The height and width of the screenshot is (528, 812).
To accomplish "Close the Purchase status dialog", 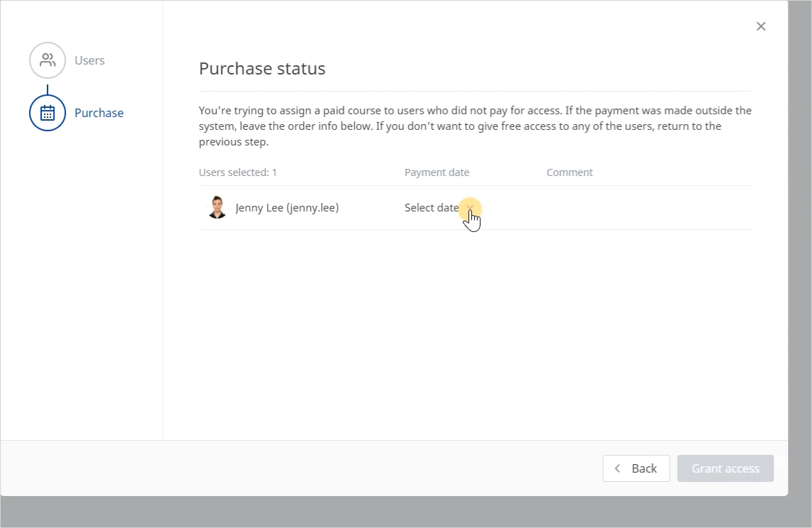I will pyautogui.click(x=761, y=26).
